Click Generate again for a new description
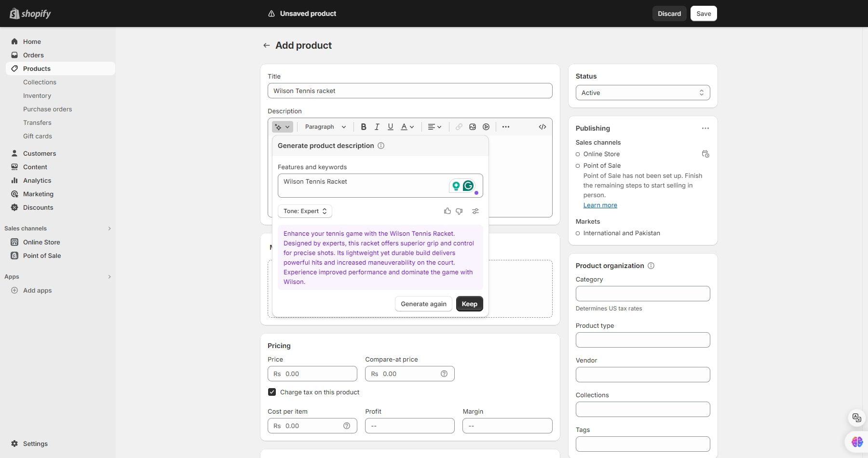868x458 pixels. (x=423, y=304)
